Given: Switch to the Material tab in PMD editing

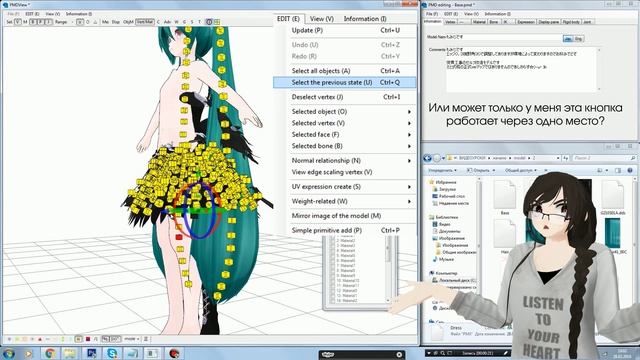Looking at the screenshot, I should point(479,22).
